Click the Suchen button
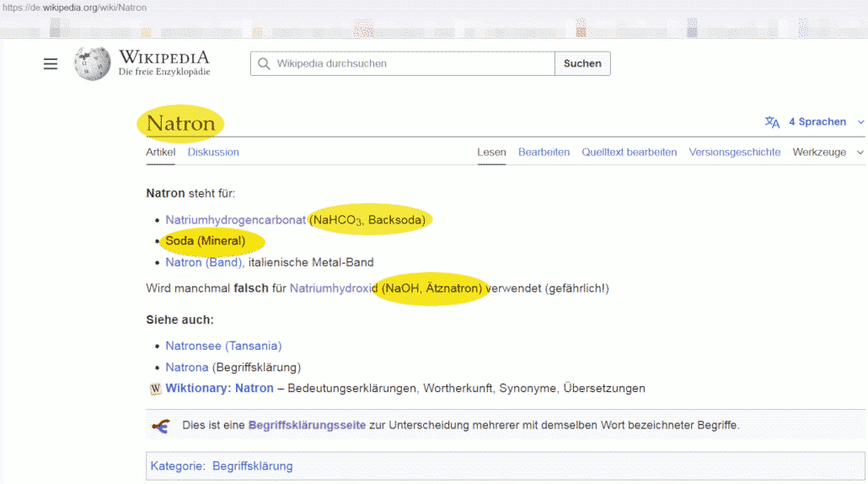The width and height of the screenshot is (868, 484). point(582,64)
